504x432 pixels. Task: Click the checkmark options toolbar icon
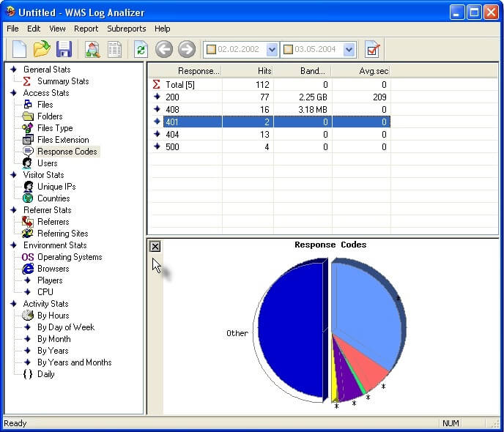coord(373,50)
